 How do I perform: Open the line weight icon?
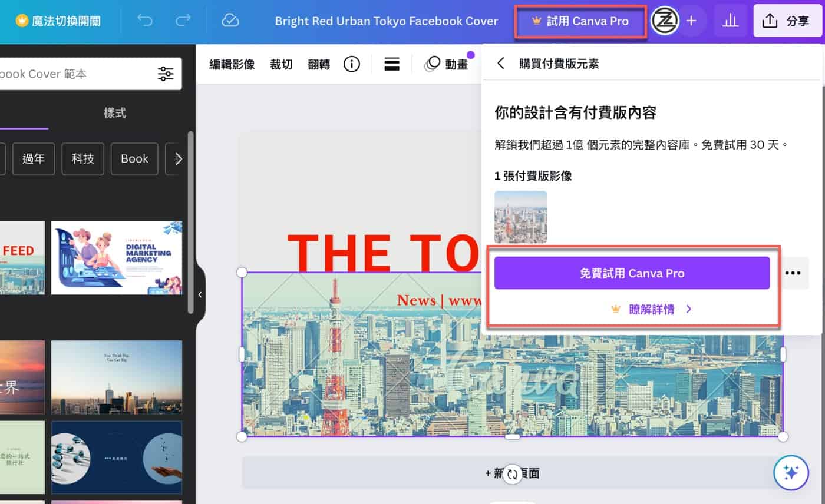(x=392, y=64)
